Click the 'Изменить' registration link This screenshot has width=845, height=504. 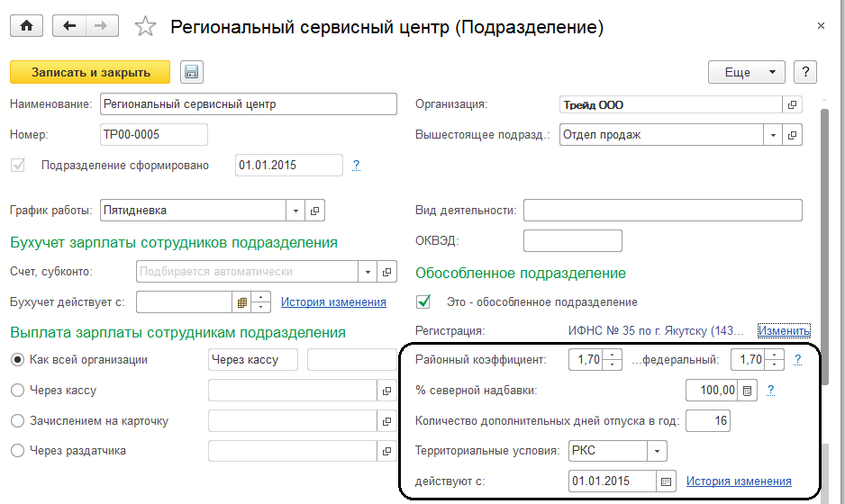pyautogui.click(x=784, y=330)
